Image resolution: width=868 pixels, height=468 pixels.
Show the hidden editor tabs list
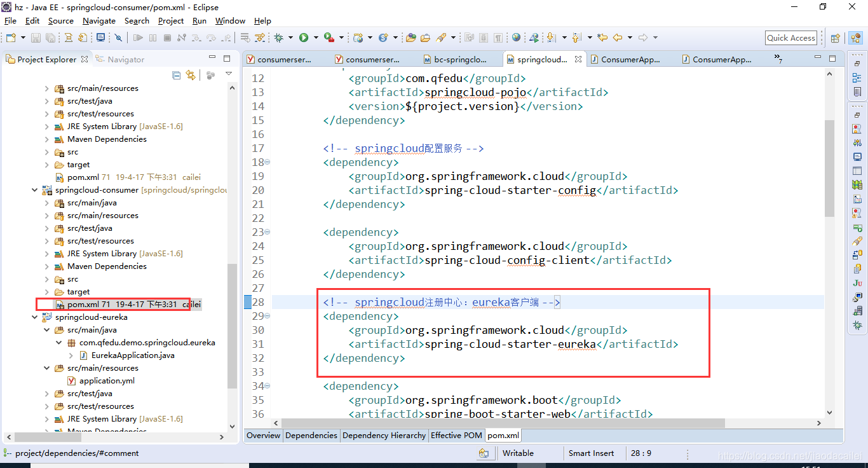778,59
